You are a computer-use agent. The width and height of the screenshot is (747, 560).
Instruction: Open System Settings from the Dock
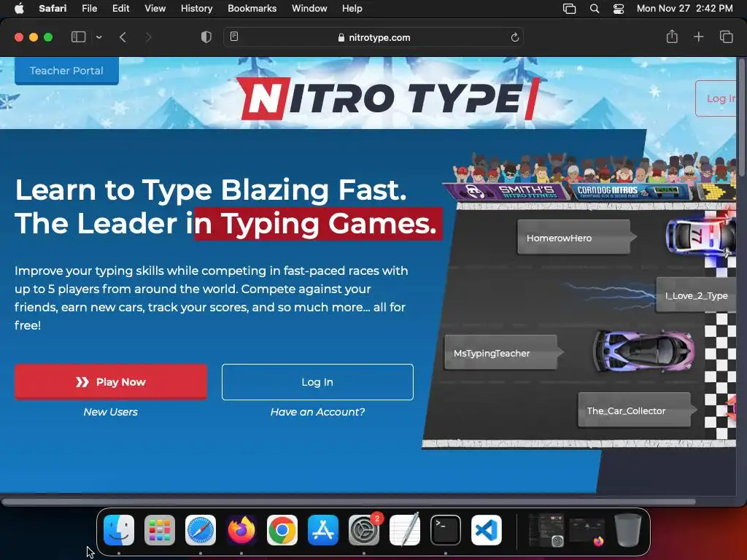coord(364,530)
